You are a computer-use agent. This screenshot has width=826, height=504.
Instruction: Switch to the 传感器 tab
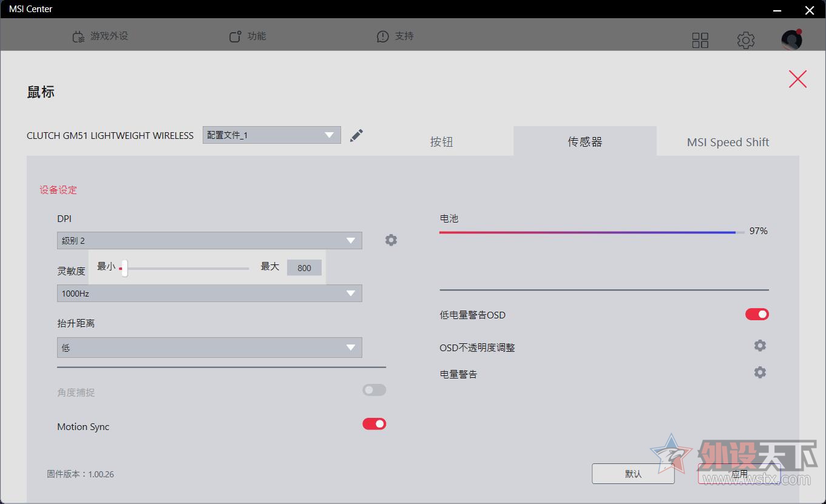[585, 141]
